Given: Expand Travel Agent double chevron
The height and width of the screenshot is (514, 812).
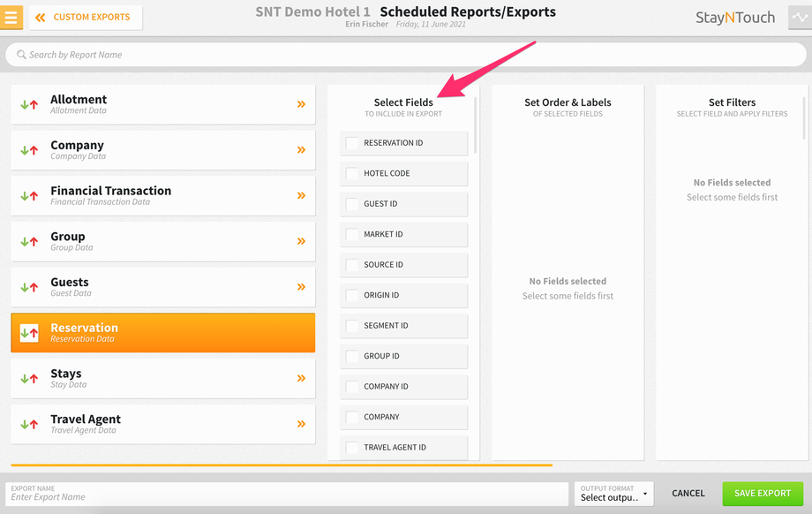Looking at the screenshot, I should pyautogui.click(x=301, y=424).
